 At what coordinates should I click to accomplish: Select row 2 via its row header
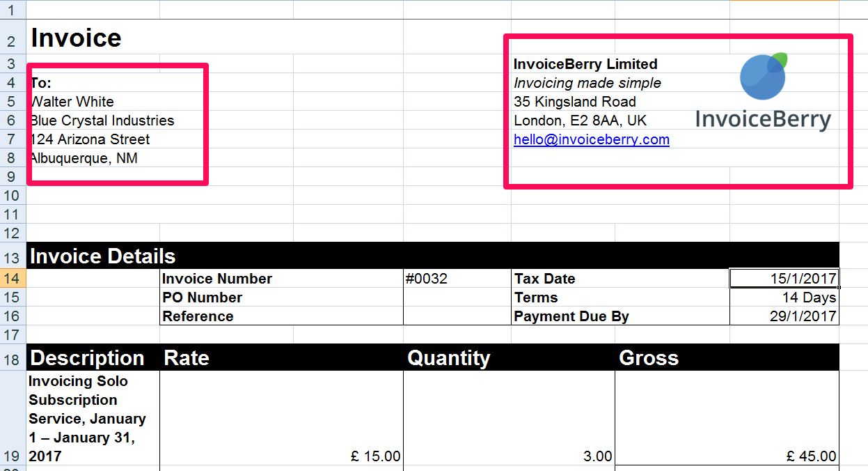coord(13,37)
